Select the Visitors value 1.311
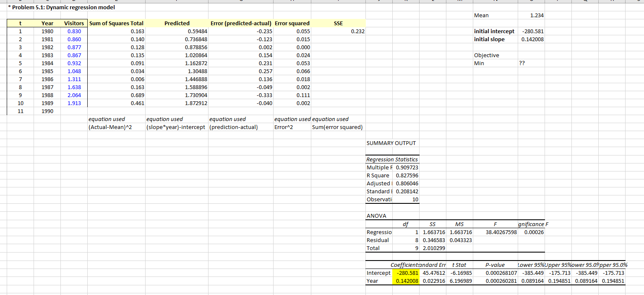This screenshot has height=295, width=644. point(74,79)
